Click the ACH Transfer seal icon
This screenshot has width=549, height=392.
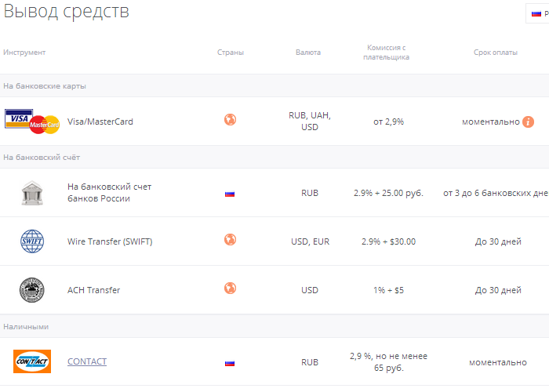(32, 290)
